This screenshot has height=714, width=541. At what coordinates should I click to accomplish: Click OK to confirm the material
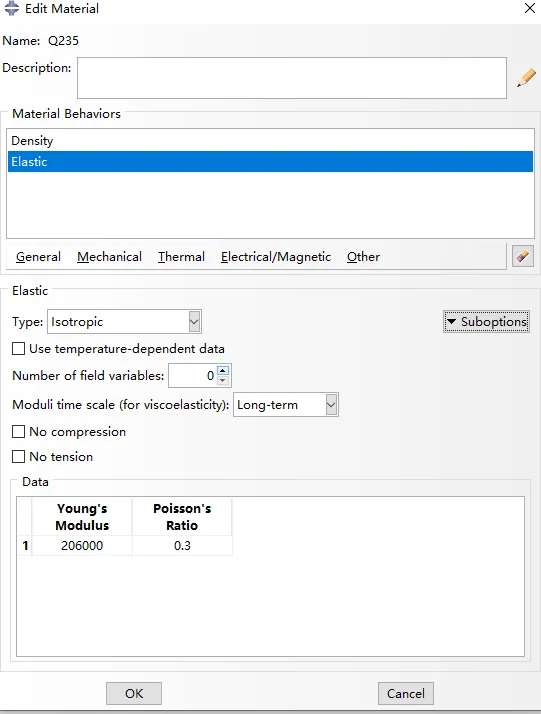(x=134, y=694)
